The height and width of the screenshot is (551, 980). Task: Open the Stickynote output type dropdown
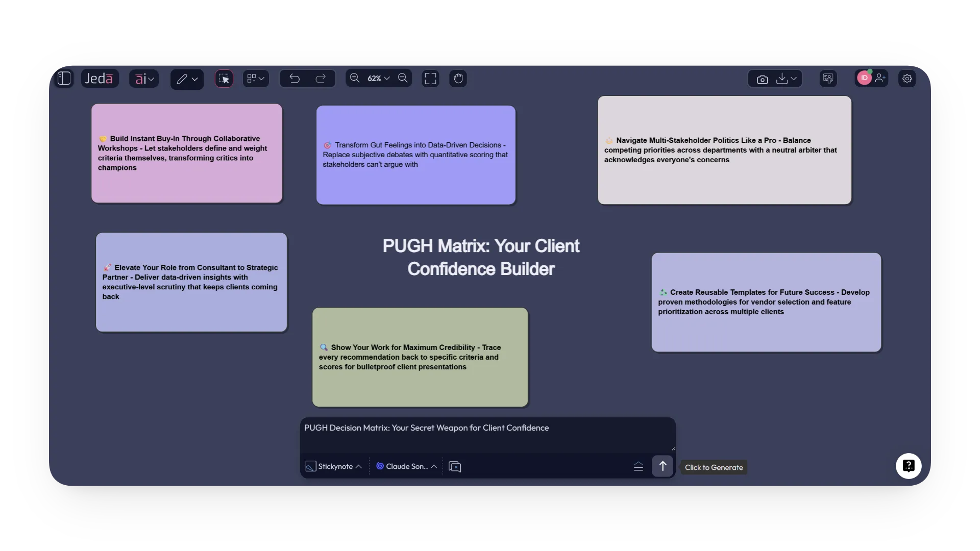[x=333, y=466]
